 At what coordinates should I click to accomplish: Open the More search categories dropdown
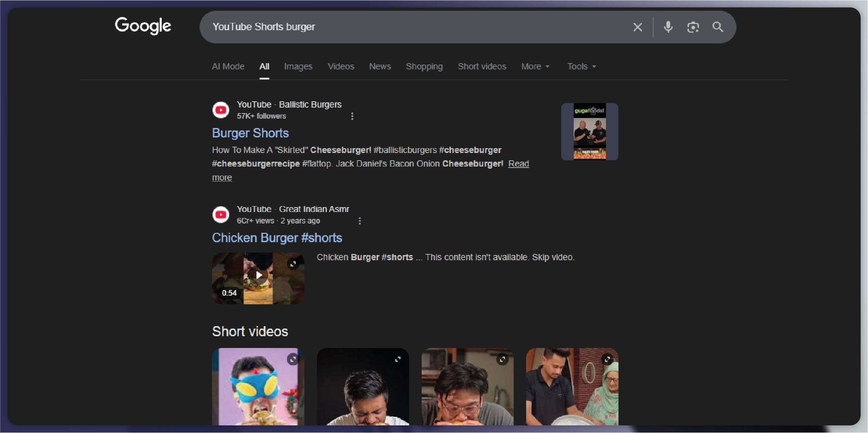(x=535, y=66)
